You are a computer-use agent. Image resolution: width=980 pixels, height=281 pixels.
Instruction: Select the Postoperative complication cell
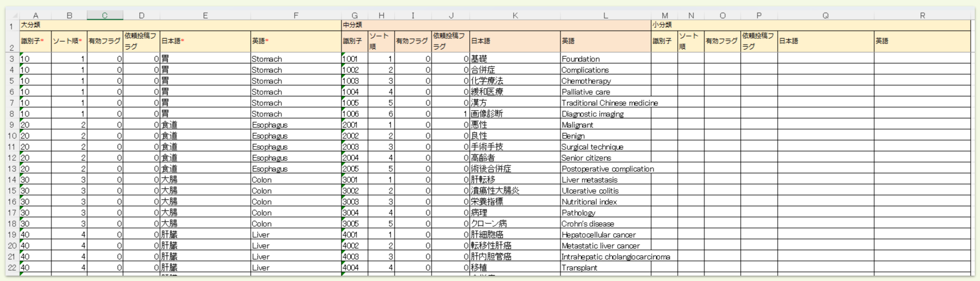[x=606, y=168]
